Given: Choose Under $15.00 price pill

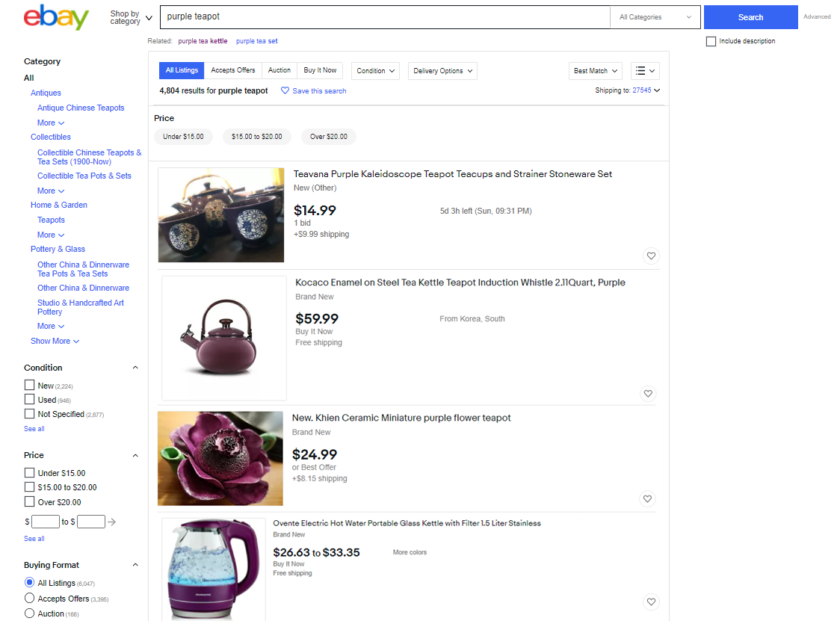Looking at the screenshot, I should click(183, 137).
